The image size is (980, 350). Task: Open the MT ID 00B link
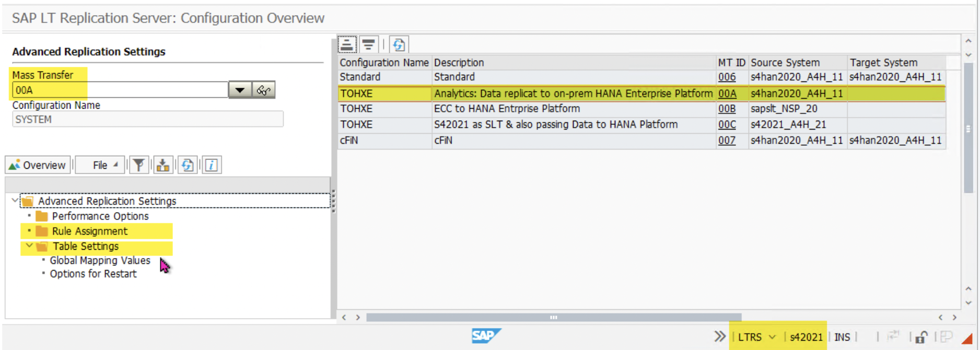[x=727, y=109]
